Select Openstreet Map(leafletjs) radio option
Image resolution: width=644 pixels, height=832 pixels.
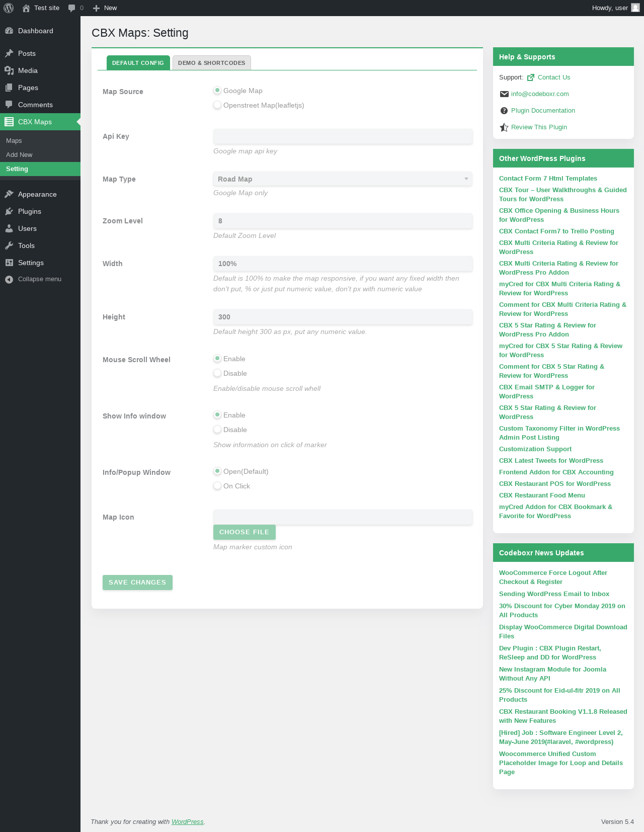click(217, 105)
